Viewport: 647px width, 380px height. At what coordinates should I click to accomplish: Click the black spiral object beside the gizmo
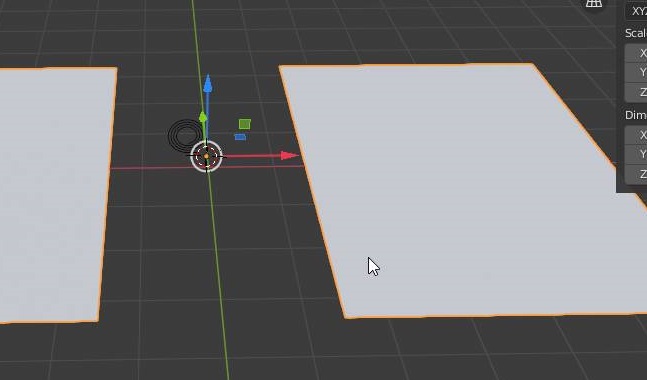tap(185, 135)
